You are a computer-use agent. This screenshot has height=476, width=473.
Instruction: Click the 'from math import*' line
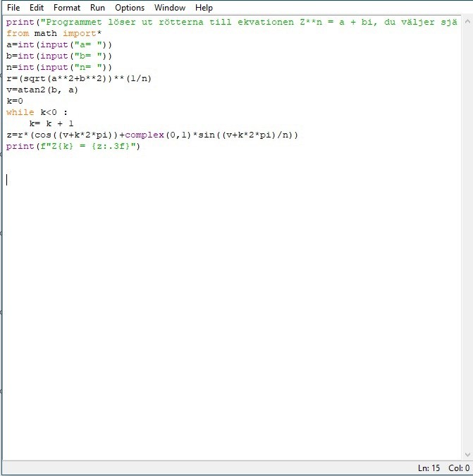[54, 33]
